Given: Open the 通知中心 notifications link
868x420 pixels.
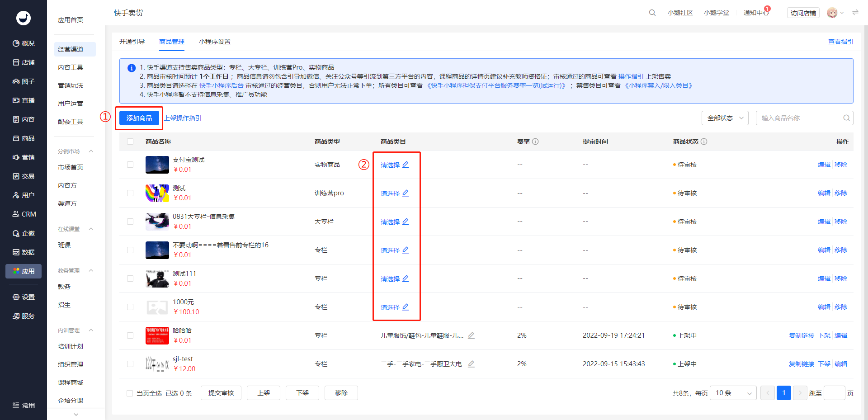Looking at the screenshot, I should (x=756, y=13).
